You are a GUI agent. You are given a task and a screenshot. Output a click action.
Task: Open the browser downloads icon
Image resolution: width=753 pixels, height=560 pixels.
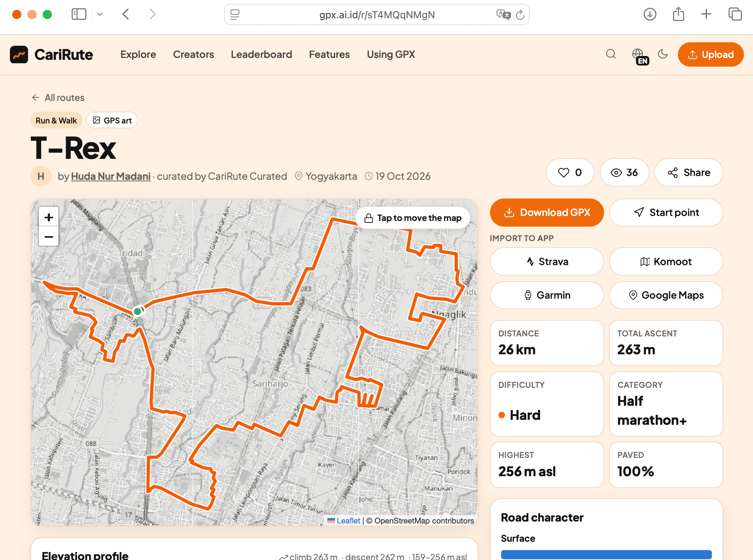[650, 14]
